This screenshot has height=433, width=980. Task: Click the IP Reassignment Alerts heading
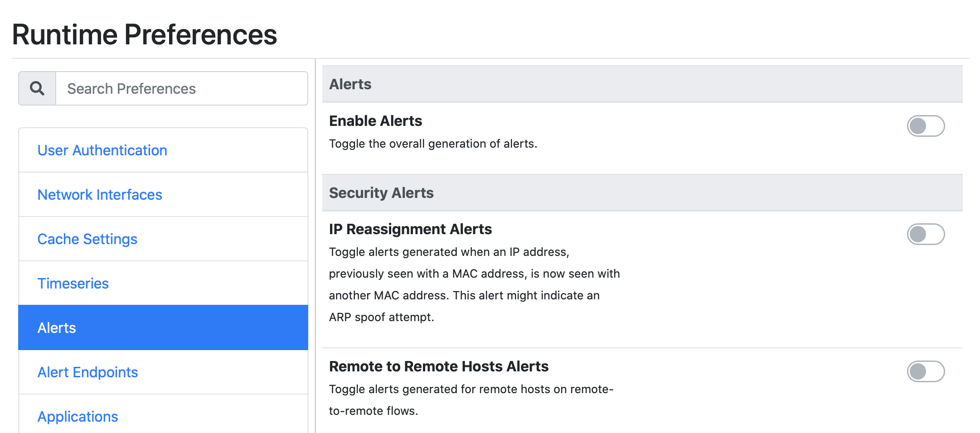(411, 229)
